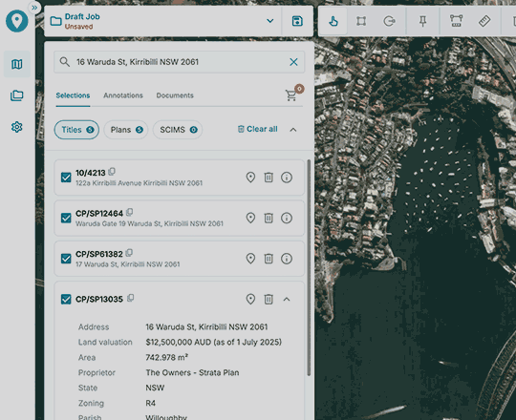Open the shopping cart
The width and height of the screenshot is (516, 420).
290,95
